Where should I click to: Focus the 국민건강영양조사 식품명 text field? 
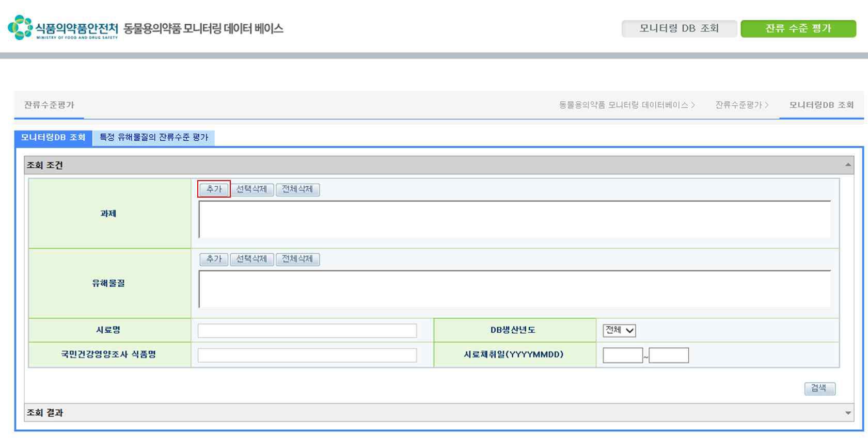tap(307, 355)
